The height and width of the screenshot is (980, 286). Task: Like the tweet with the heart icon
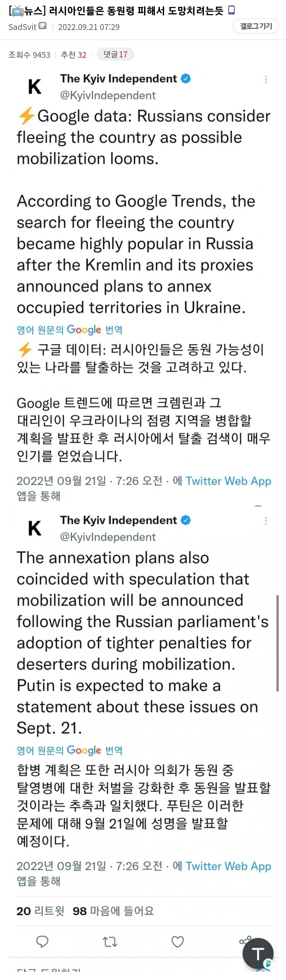[177, 942]
